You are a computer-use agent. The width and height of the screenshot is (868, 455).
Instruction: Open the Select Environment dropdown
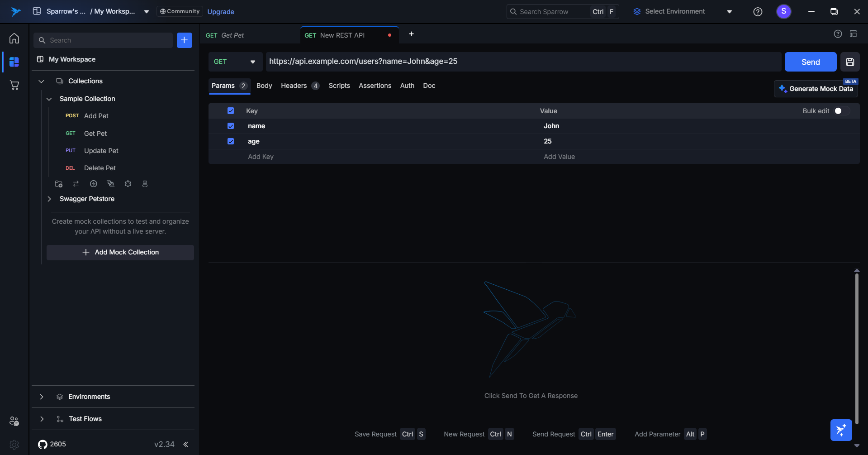coord(682,12)
